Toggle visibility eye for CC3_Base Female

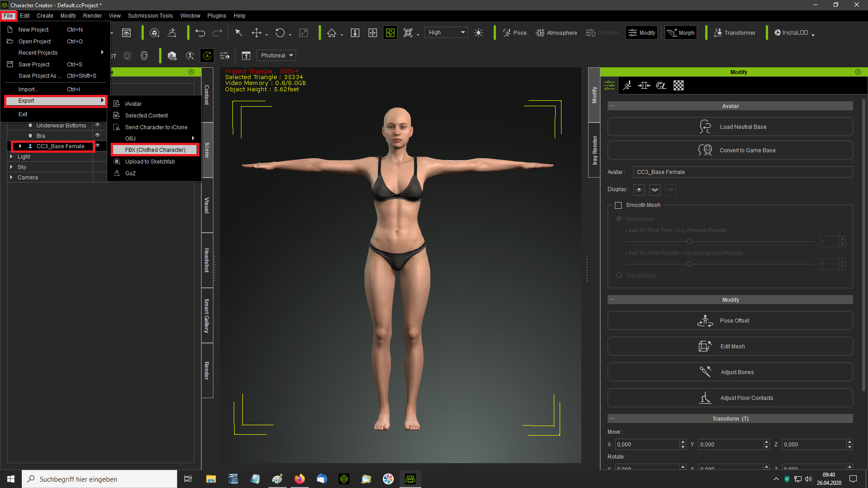[x=98, y=145]
